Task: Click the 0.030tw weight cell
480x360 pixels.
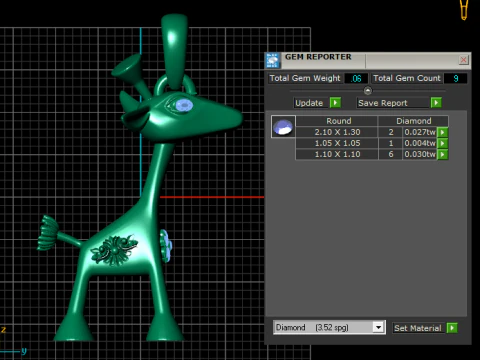Action: pos(420,154)
